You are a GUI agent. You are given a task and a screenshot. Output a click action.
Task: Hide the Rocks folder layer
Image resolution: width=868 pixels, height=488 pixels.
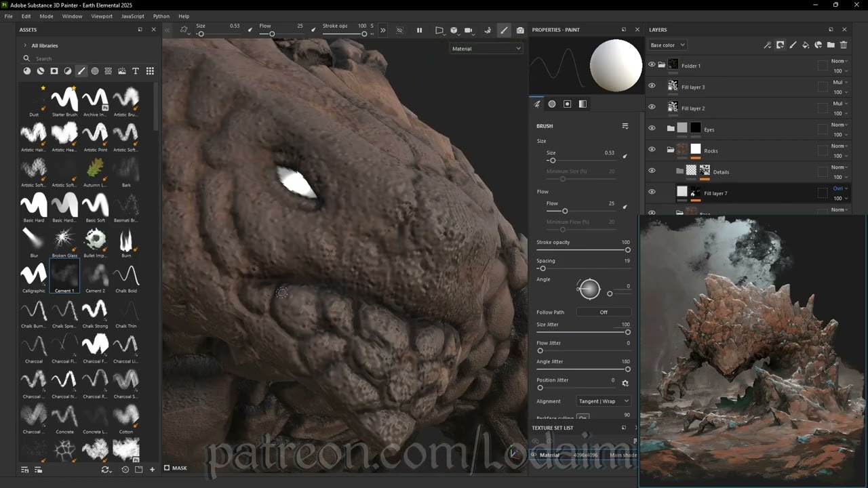click(x=652, y=150)
